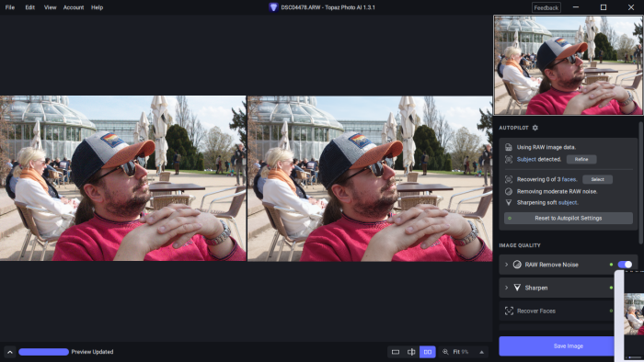644x362 pixels.
Task: Click Save Image button
Action: (x=568, y=346)
